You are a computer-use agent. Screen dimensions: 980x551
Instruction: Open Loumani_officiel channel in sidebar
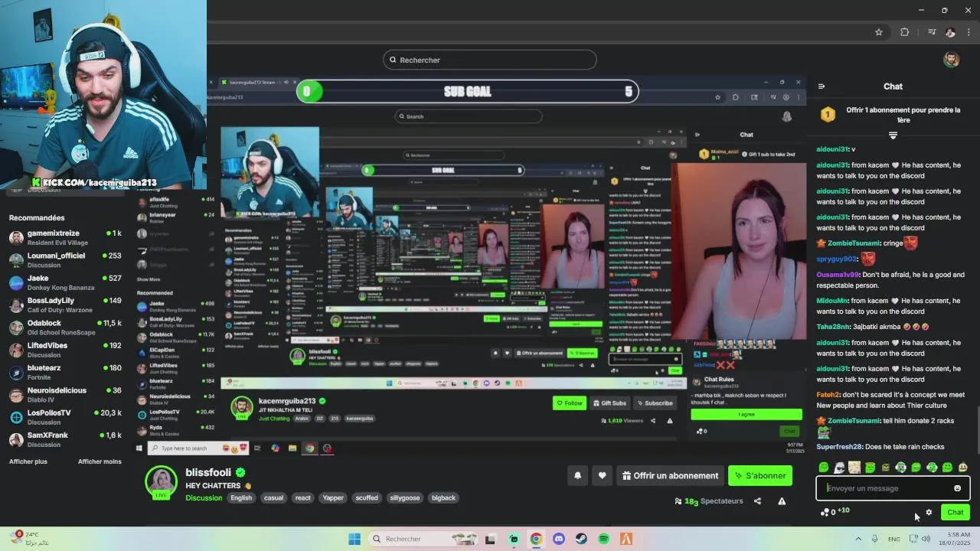(x=65, y=259)
